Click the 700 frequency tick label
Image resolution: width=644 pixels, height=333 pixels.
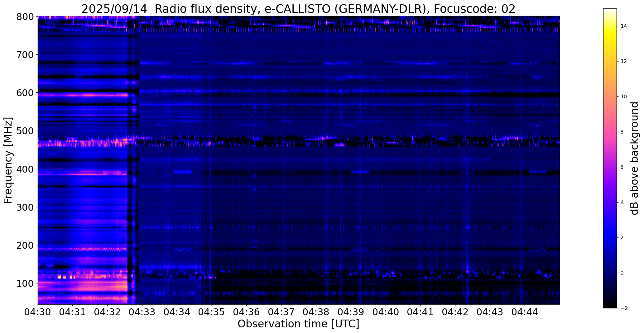point(25,55)
